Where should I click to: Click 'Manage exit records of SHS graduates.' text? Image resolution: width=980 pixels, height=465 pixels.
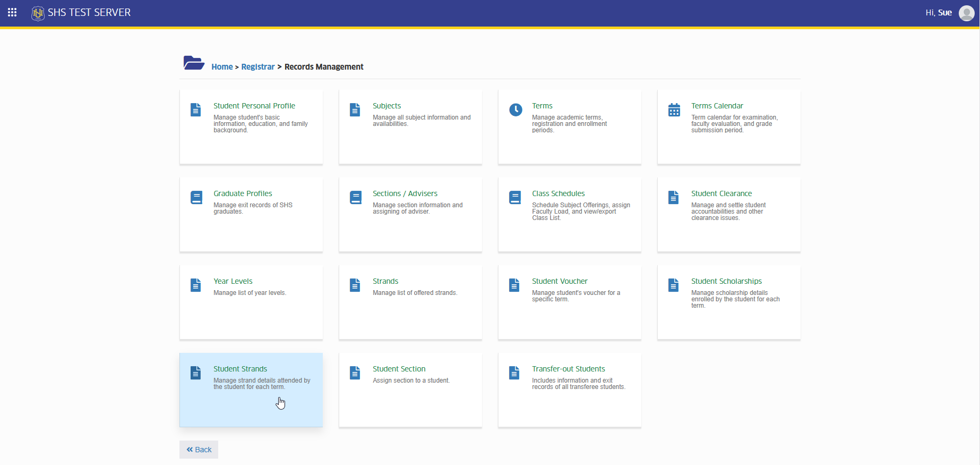click(253, 208)
